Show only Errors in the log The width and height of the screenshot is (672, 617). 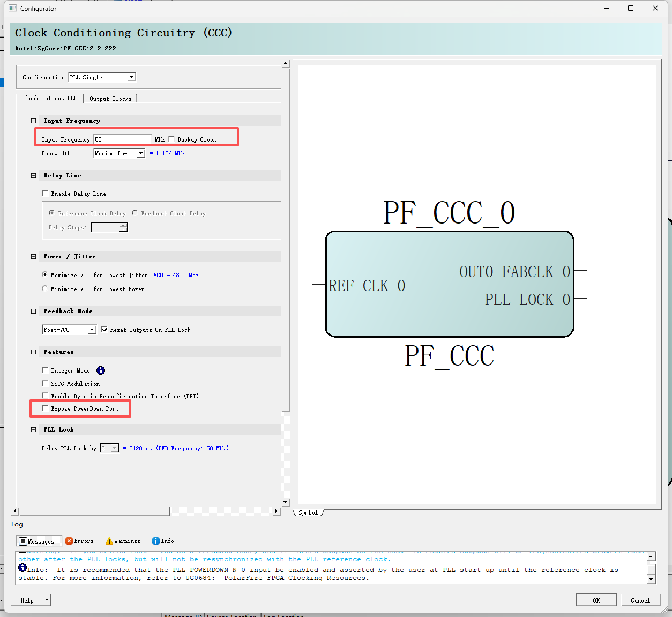coord(79,541)
